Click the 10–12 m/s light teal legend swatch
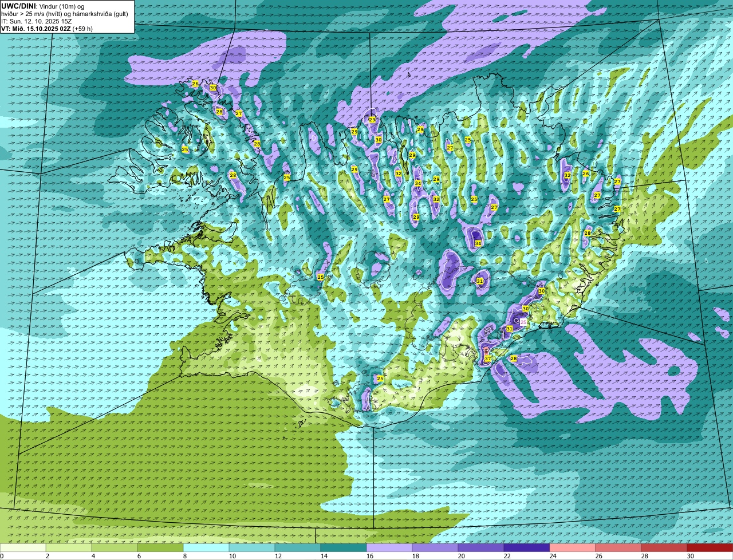Viewport: 733px width, 560px height. click(252, 547)
